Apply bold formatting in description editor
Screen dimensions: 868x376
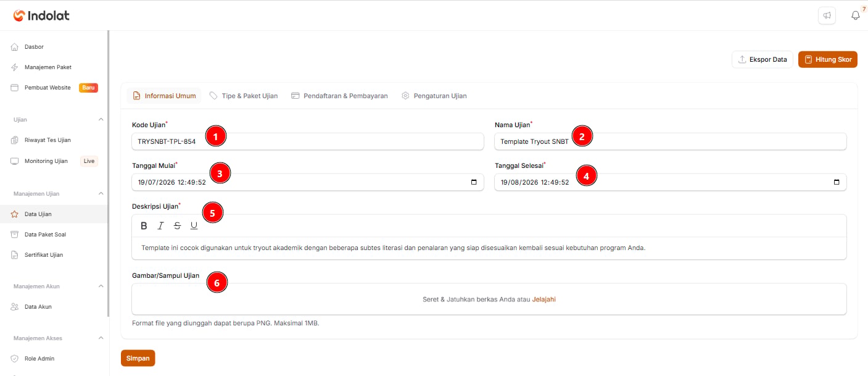click(x=144, y=225)
